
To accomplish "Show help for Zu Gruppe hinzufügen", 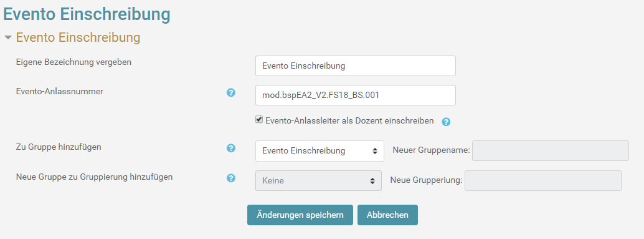I will (231, 148).
